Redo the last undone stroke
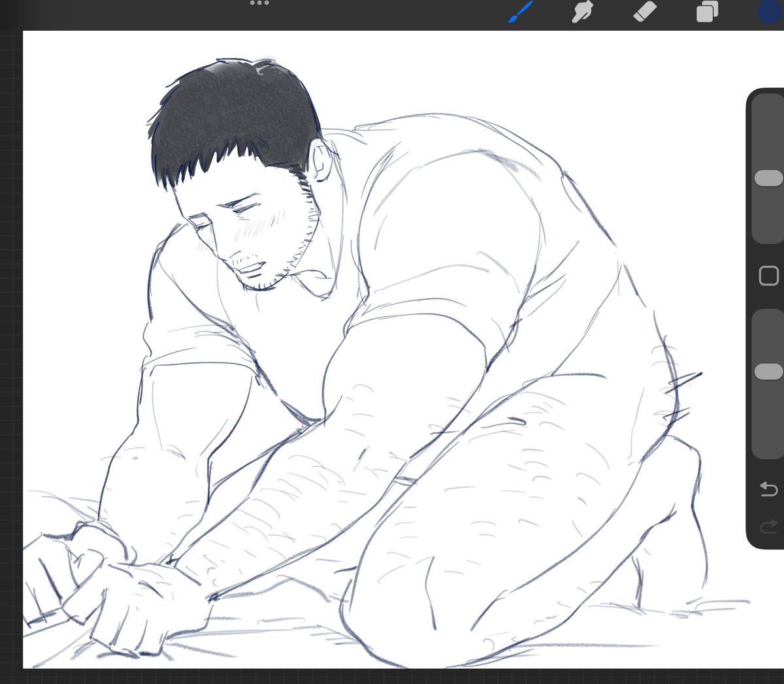 point(769,527)
